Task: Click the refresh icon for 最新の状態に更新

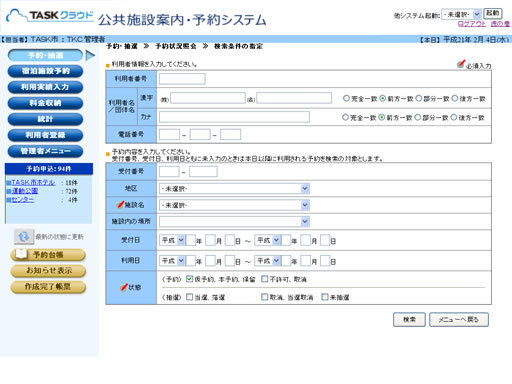Action: (x=24, y=237)
